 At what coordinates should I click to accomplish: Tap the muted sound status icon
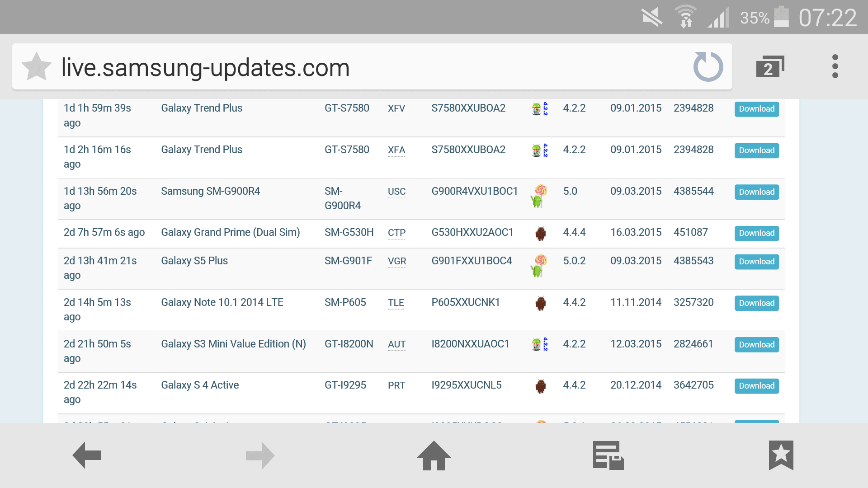[652, 18]
